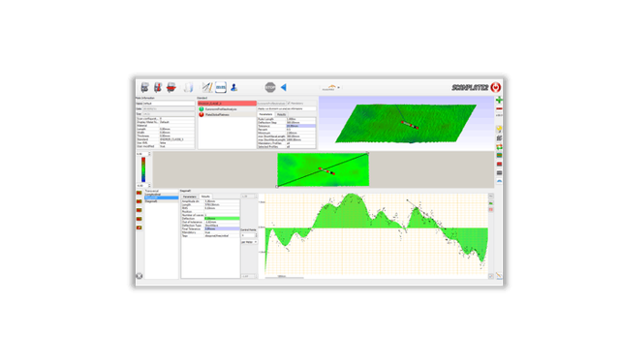Select PlateGlobalFlatness with the red status icon
This screenshot has height=364, width=620.
point(227,114)
